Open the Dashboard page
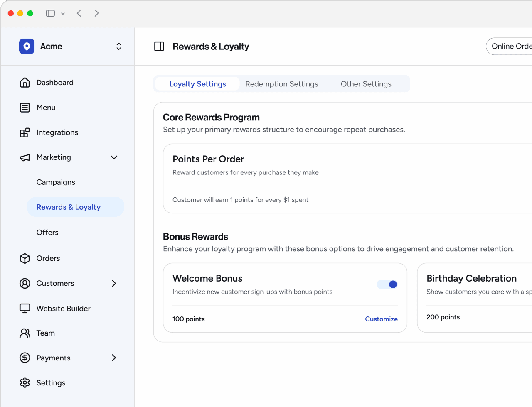The width and height of the screenshot is (532, 407). pos(55,83)
